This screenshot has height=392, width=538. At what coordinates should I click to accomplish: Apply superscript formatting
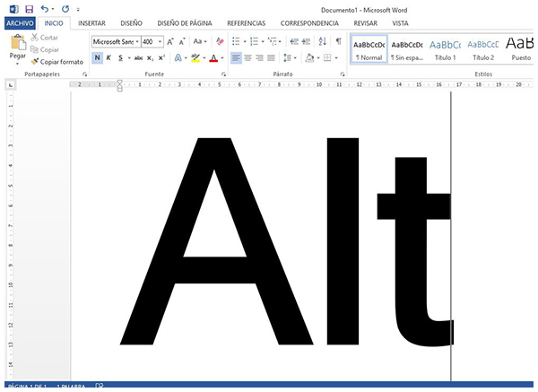pyautogui.click(x=161, y=58)
